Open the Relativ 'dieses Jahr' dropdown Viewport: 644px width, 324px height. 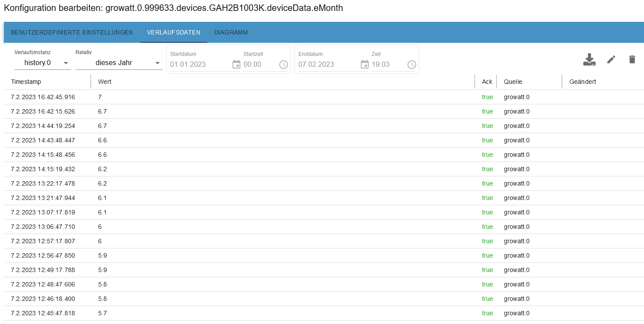tap(119, 63)
